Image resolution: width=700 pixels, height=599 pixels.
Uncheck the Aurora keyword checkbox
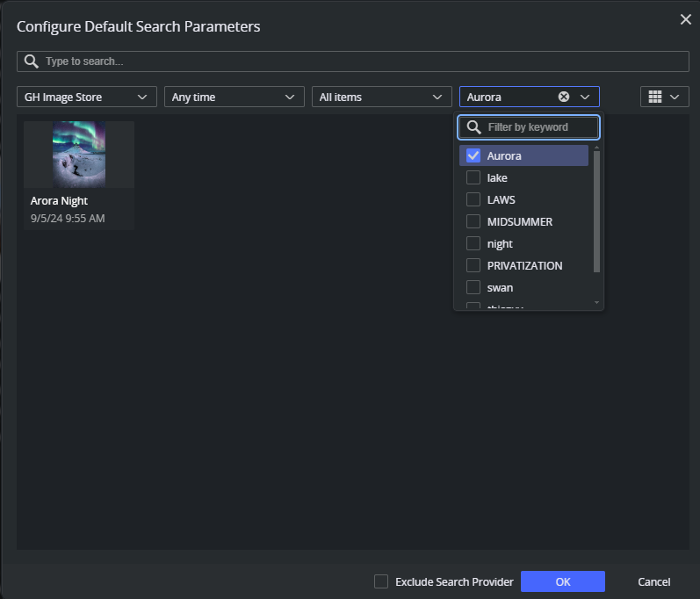click(x=473, y=155)
